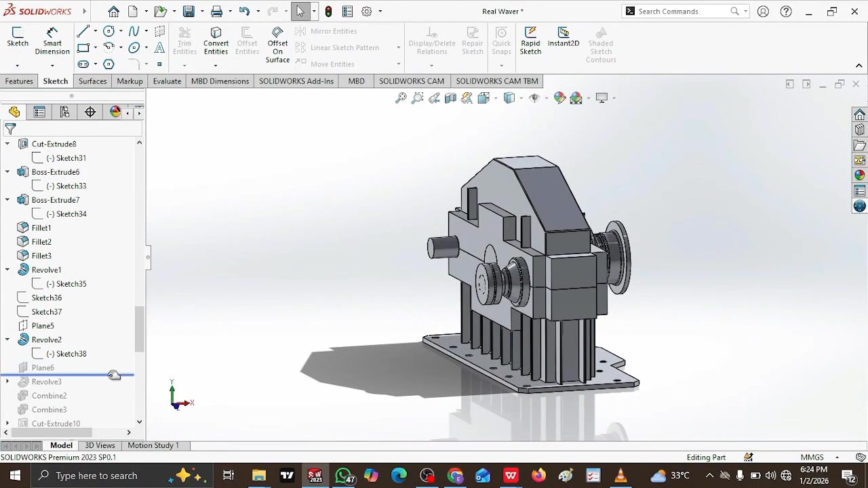Viewport: 868px width, 488px height.
Task: Open the Smart Dimension dropdown arrow
Action: tap(52, 65)
